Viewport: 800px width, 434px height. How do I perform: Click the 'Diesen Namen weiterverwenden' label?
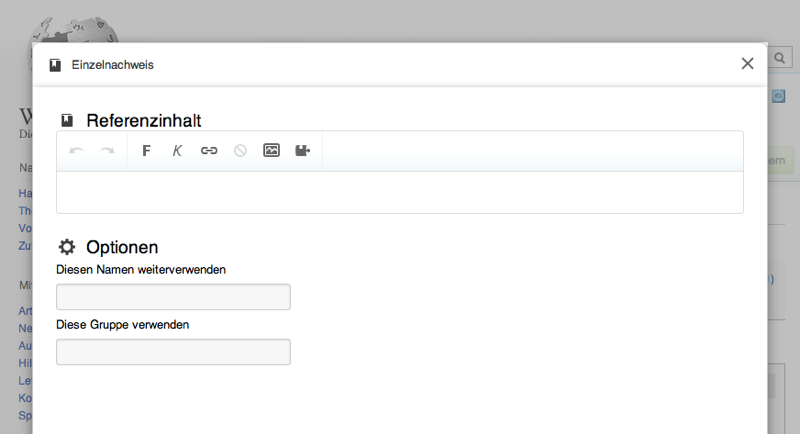tap(141, 270)
